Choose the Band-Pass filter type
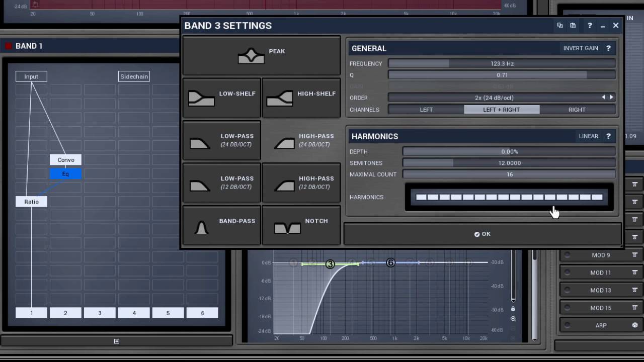Screen dimensions: 644x362 coord(221,225)
